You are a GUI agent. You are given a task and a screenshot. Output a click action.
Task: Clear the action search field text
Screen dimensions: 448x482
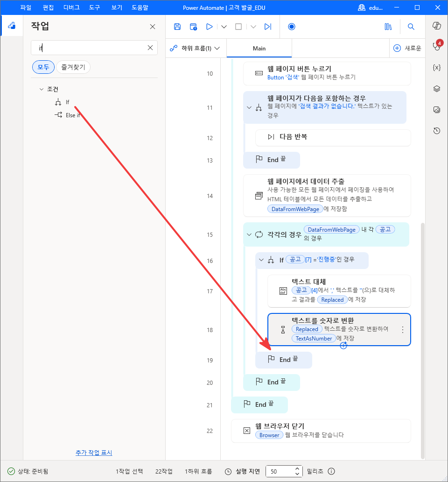click(x=150, y=48)
